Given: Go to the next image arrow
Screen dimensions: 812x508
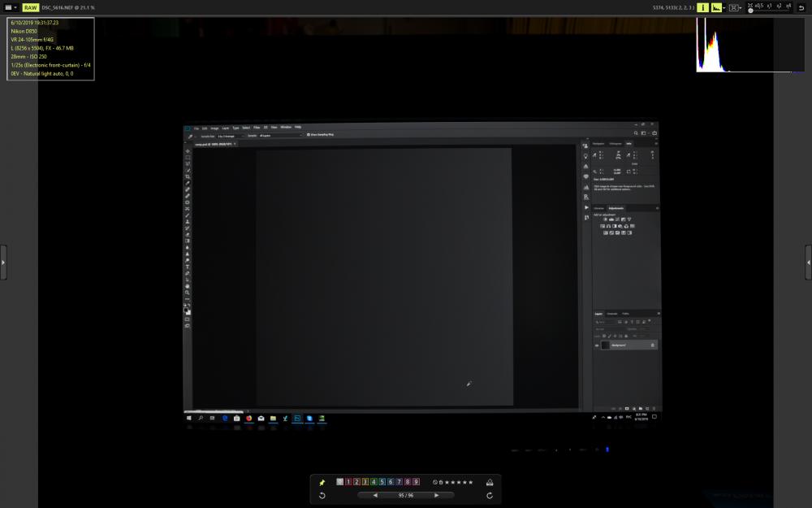Looking at the screenshot, I should pos(437,496).
